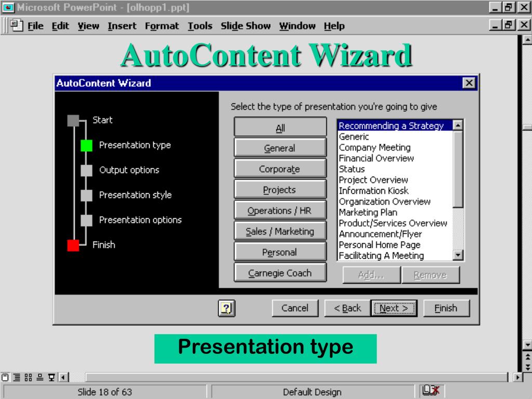
Task: Finish the AutoContent Wizard
Action: tap(446, 308)
